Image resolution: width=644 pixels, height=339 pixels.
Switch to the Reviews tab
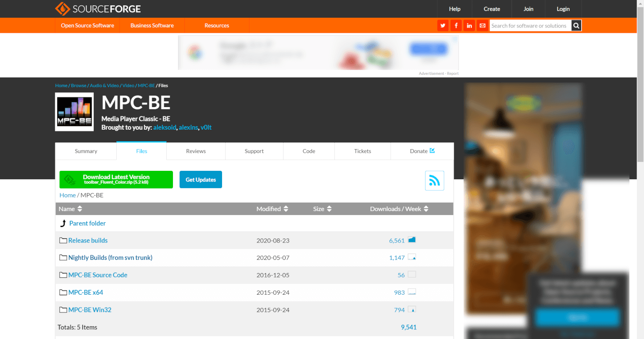tap(196, 151)
